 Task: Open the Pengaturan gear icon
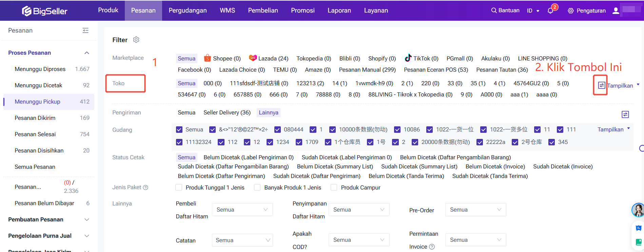coord(571,11)
